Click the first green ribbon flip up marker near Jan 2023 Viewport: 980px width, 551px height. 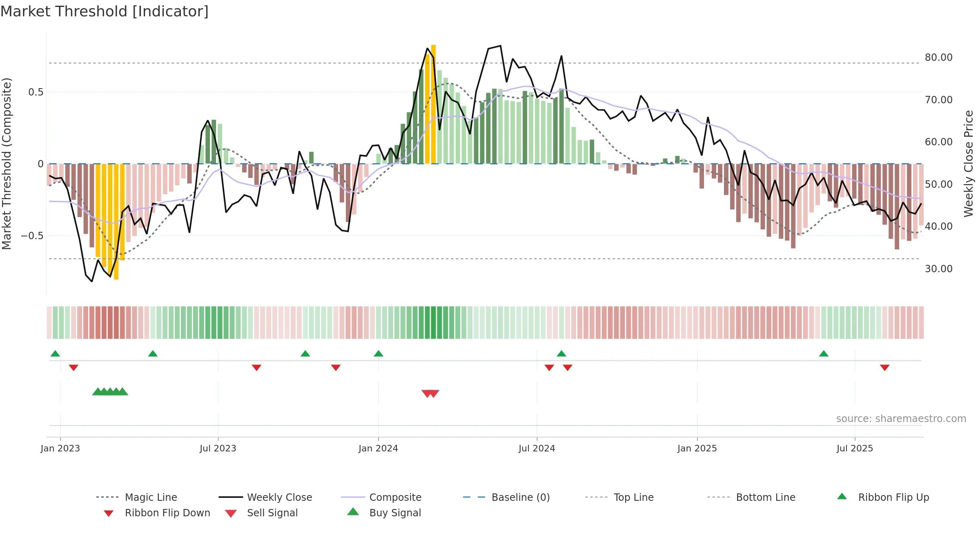(55, 353)
